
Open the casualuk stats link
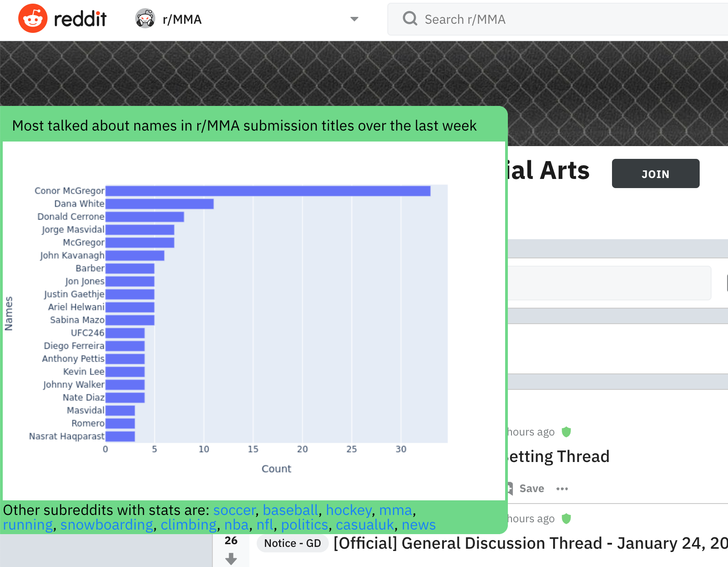coord(365,525)
